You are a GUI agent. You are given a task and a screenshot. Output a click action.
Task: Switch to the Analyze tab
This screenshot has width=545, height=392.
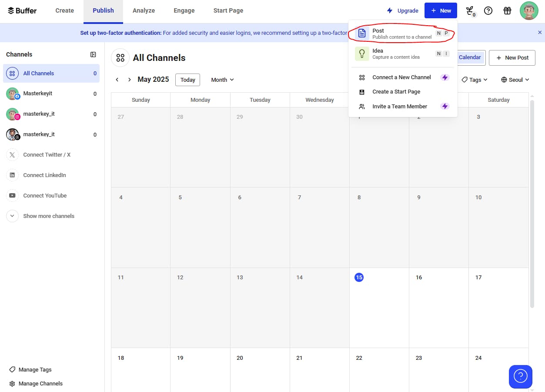[x=144, y=10]
